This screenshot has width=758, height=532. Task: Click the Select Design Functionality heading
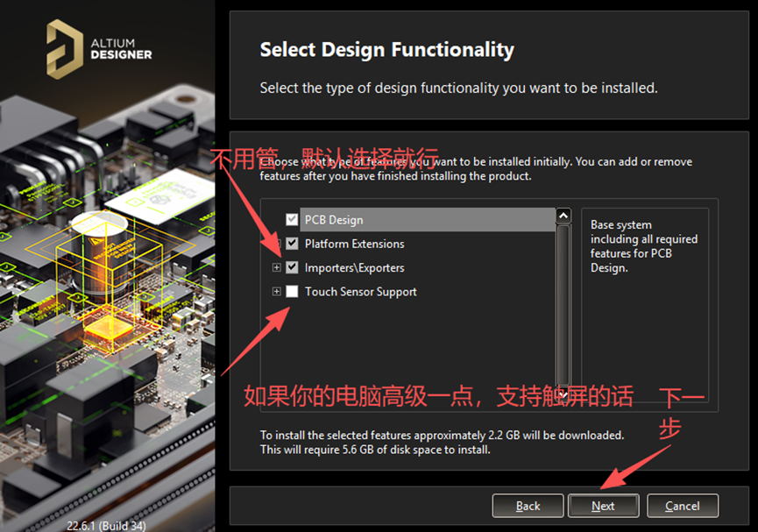tap(386, 50)
